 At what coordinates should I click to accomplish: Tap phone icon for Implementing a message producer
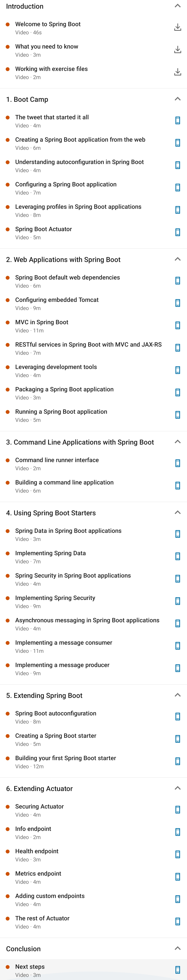pos(177,668)
